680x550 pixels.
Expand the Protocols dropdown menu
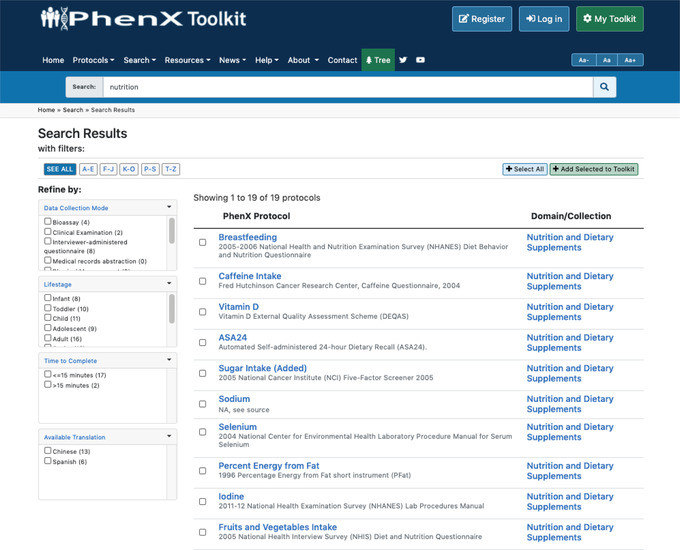coord(93,60)
